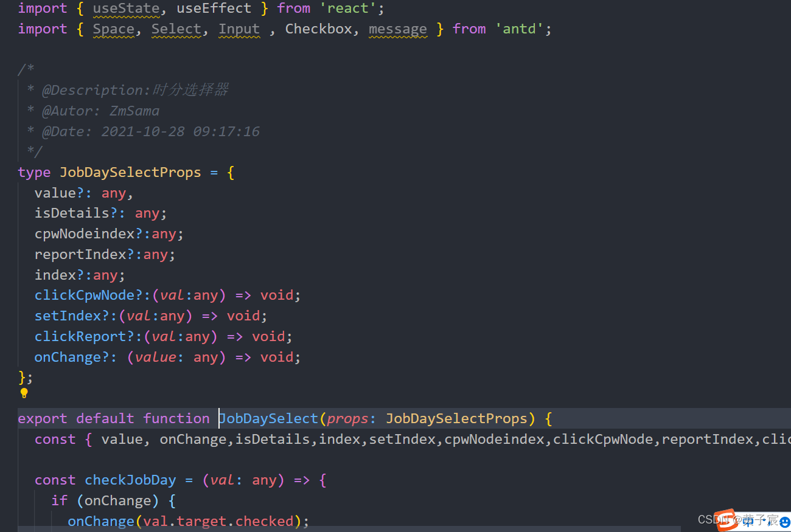Click the 'react' module string

[348, 9]
